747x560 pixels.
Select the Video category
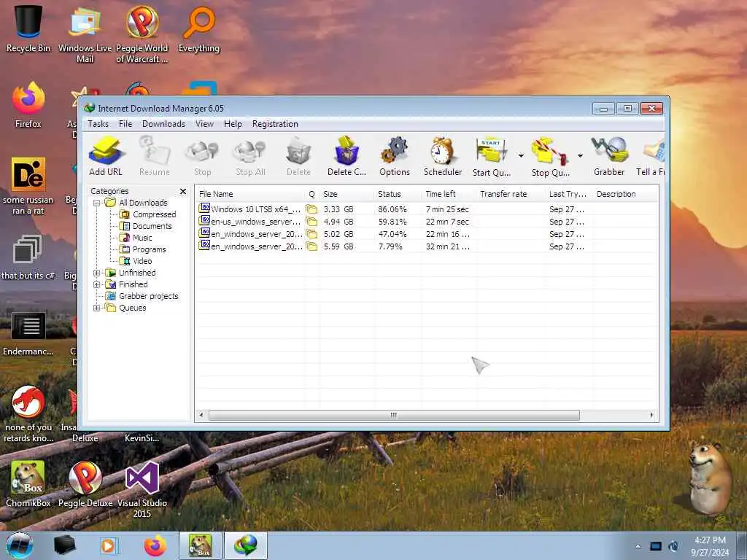(136, 261)
